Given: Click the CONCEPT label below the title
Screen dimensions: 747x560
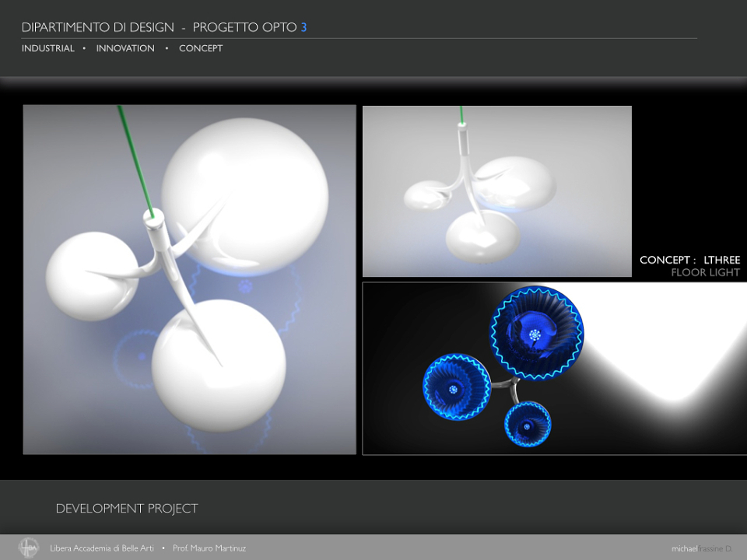Looking at the screenshot, I should pyautogui.click(x=201, y=48).
